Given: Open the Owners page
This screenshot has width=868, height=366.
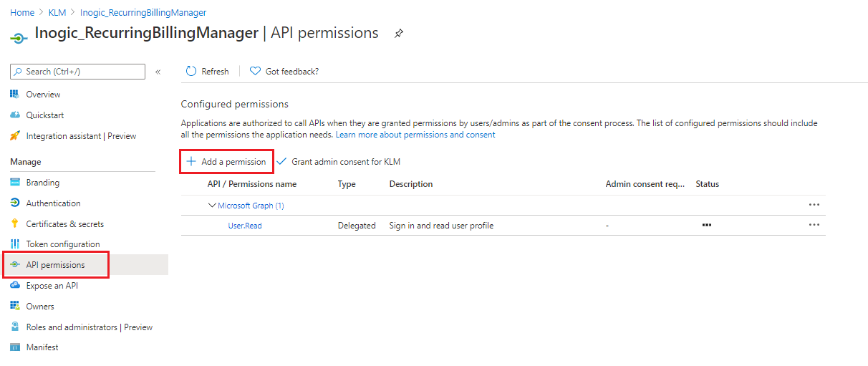Looking at the screenshot, I should pyautogui.click(x=40, y=307).
